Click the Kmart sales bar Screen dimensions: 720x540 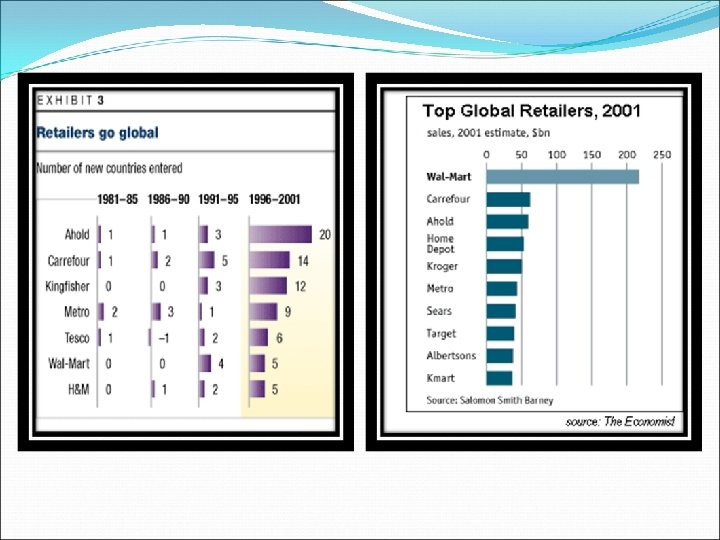[x=499, y=378]
